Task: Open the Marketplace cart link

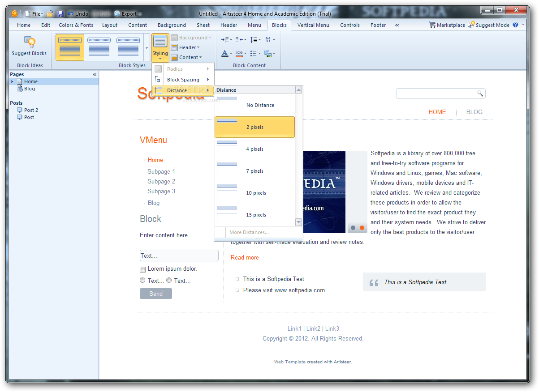Action: (447, 25)
